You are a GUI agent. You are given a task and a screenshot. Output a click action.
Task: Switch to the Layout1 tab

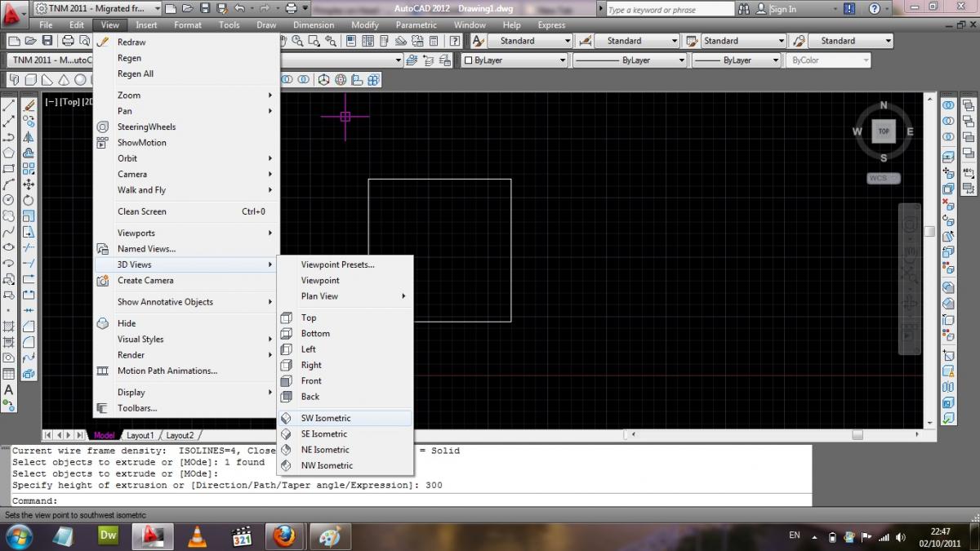pyautogui.click(x=140, y=435)
